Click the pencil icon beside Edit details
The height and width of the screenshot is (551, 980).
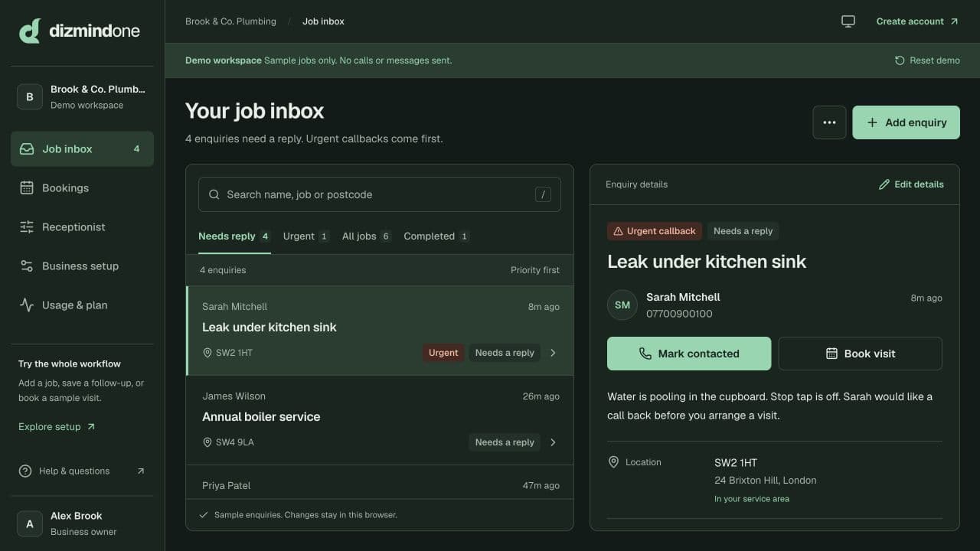884,184
